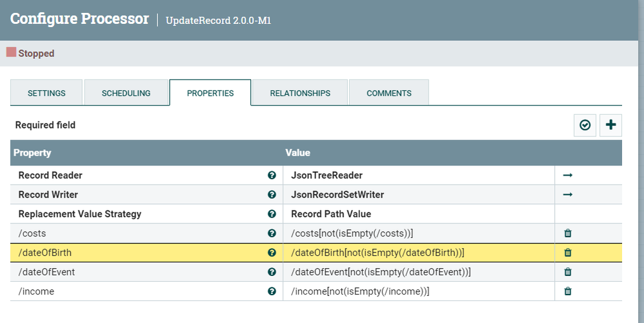Viewport: 644px width, 323px height.
Task: Switch to the Scheduling tab
Action: [126, 93]
